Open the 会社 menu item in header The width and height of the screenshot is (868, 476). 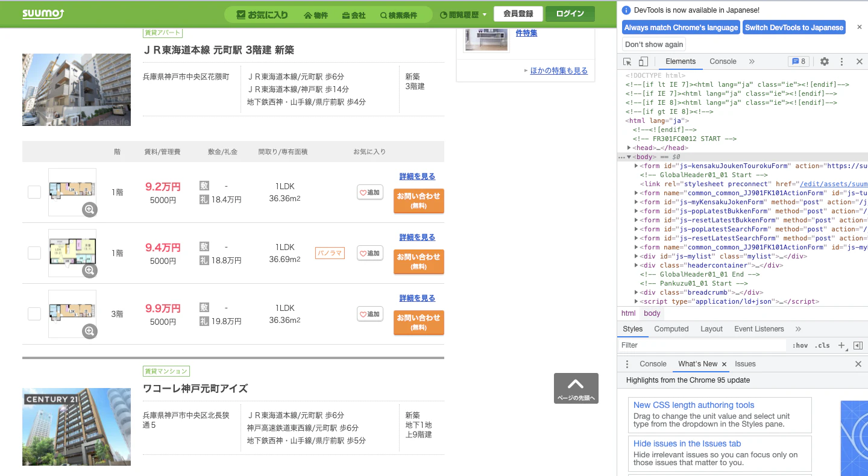354,15
